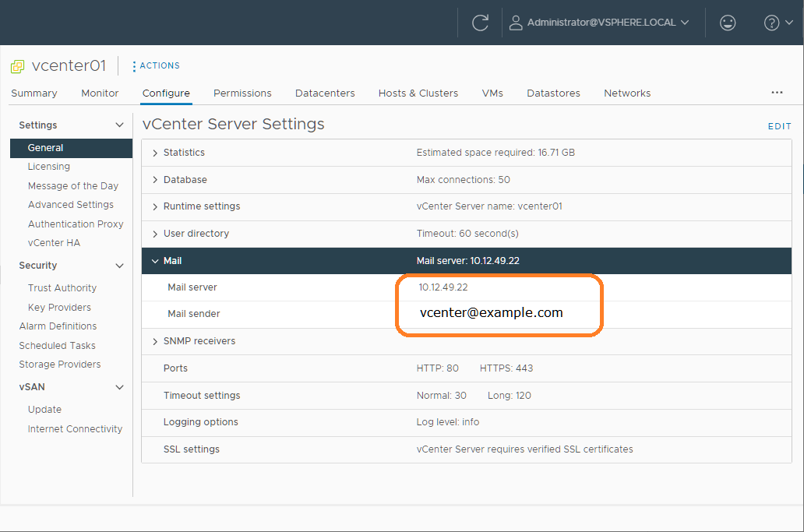This screenshot has height=532, width=804.
Task: Click the Ports row label
Action: point(175,368)
